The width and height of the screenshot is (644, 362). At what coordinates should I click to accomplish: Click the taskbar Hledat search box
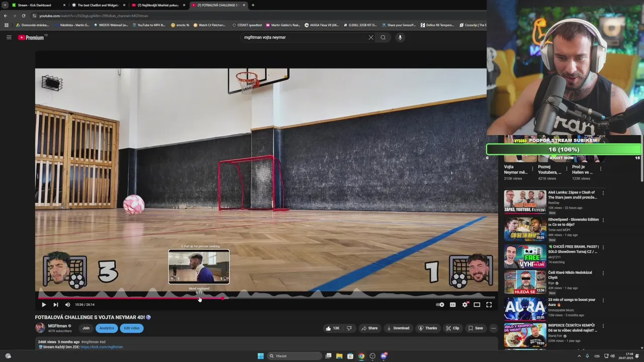[294, 356]
